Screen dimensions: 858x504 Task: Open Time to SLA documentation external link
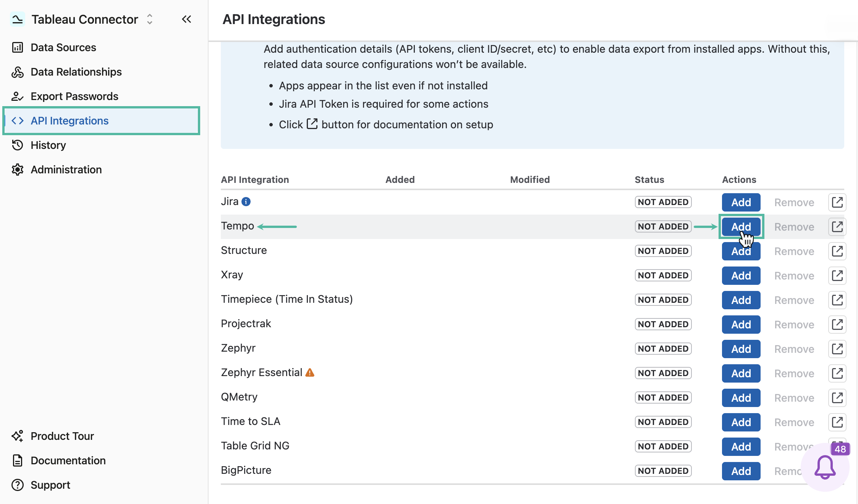(837, 422)
